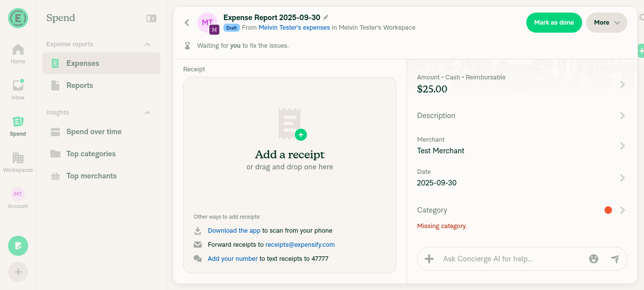Click the Missing category. error text

pos(442,226)
